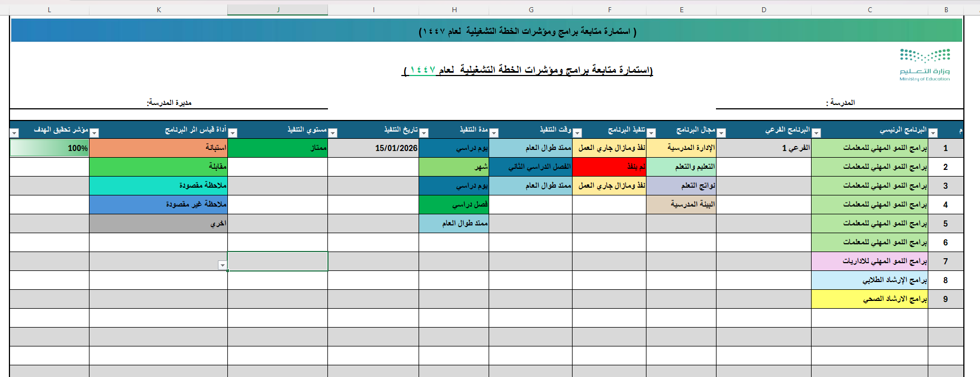
Task: Click the date cell 15/01/2026
Action: [374, 148]
